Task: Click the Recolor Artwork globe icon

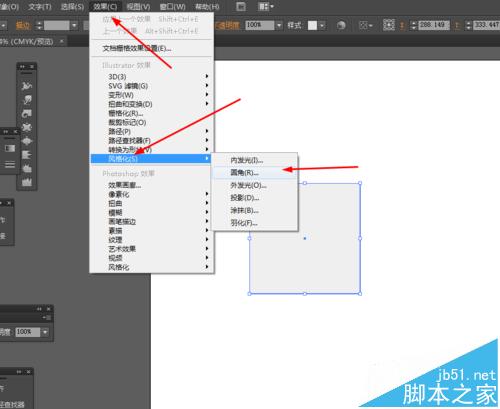Action: click(x=341, y=25)
